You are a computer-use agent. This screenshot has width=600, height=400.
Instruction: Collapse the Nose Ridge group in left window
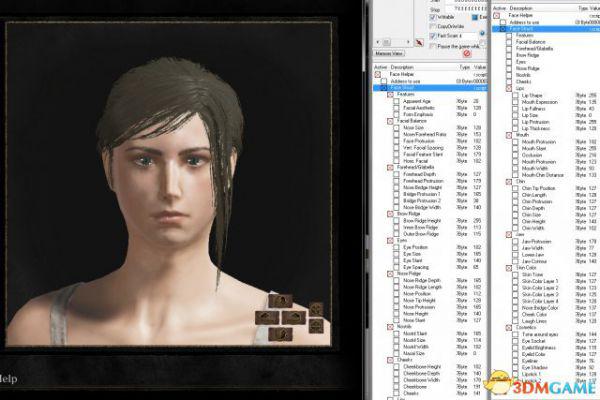(390, 274)
